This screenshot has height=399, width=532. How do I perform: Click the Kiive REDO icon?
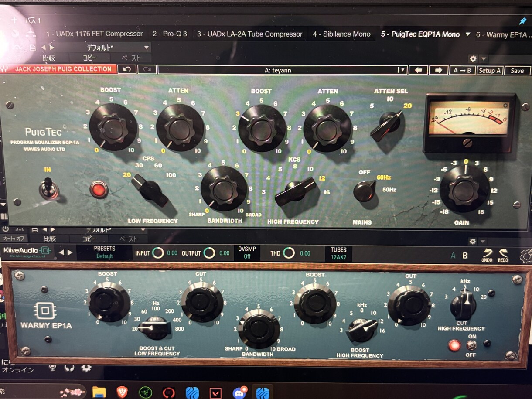click(x=503, y=255)
